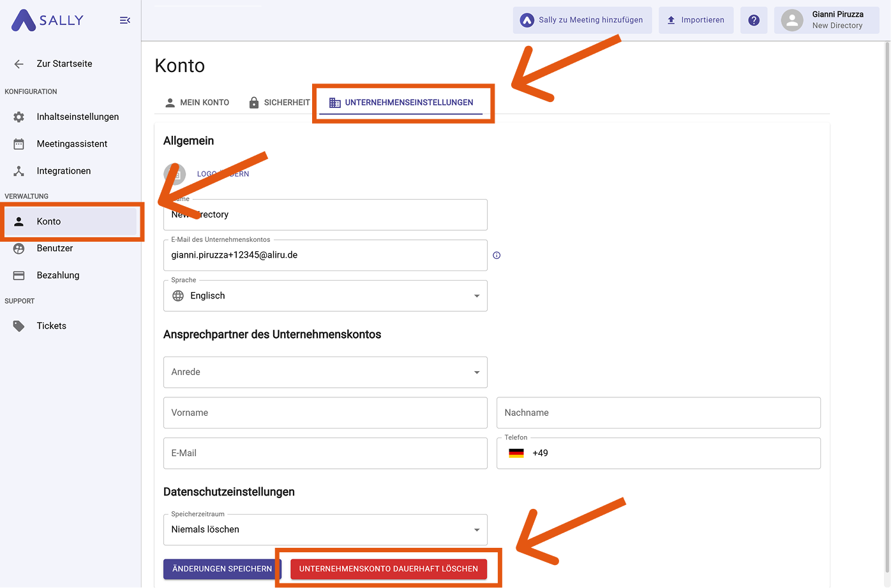Click the Integrationen network icon
The width and height of the screenshot is (891, 588).
coord(19,171)
